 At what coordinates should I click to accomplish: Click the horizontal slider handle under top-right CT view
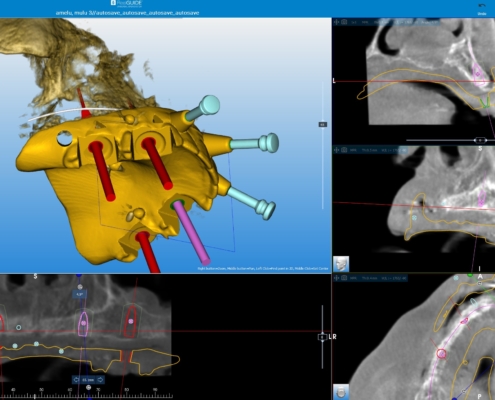[480, 140]
